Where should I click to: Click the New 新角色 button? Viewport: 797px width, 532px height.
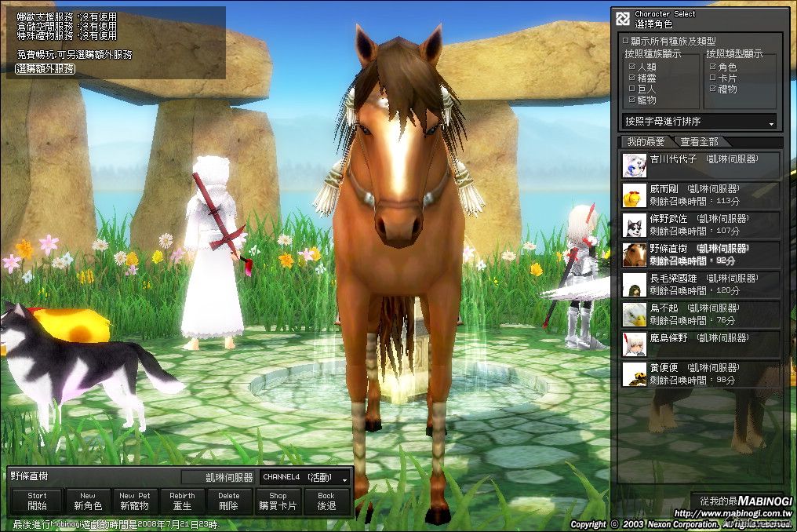click(87, 501)
